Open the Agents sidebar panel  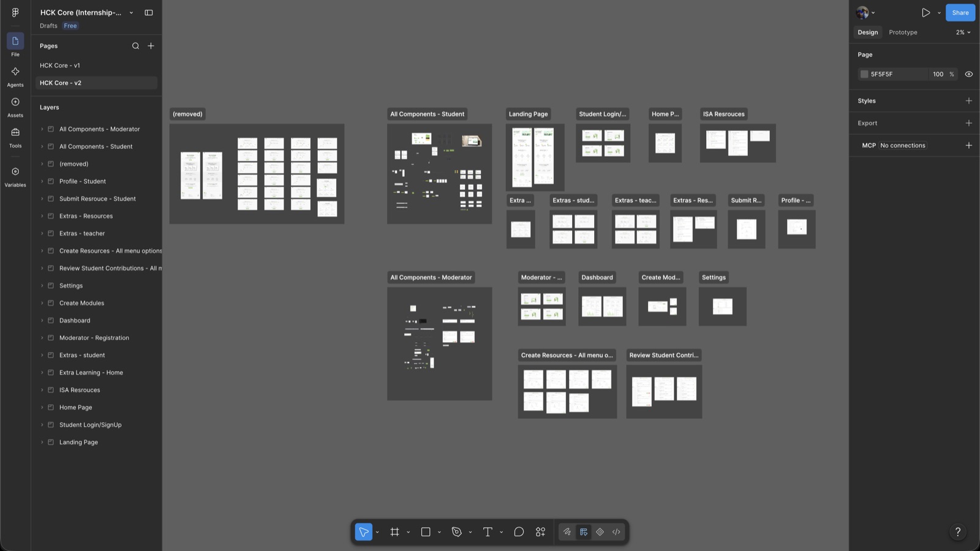[15, 72]
